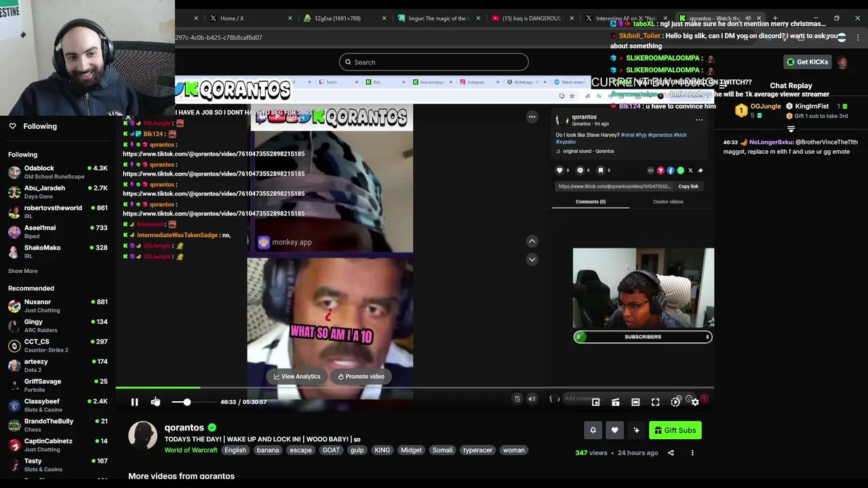
Task: Open CCT_CS recommended channel
Action: (58, 346)
